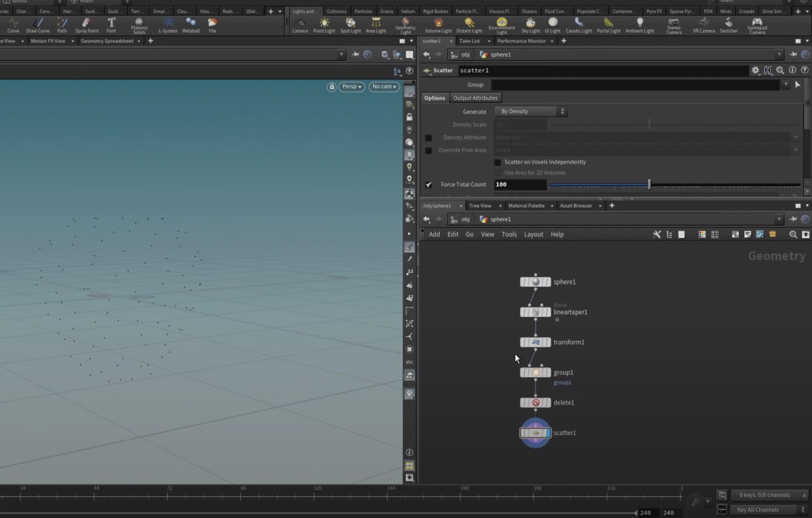
Task: Create an Area Light
Action: [x=376, y=25]
